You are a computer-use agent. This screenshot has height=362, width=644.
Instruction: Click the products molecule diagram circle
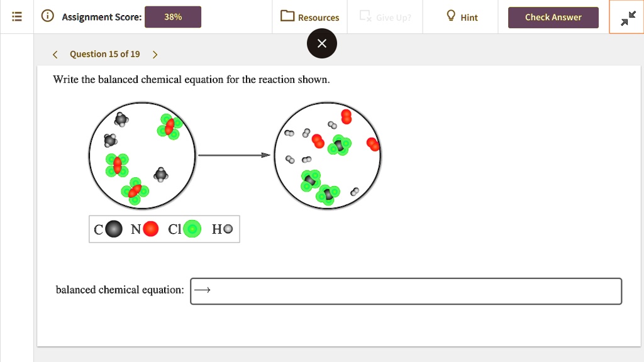[327, 155]
